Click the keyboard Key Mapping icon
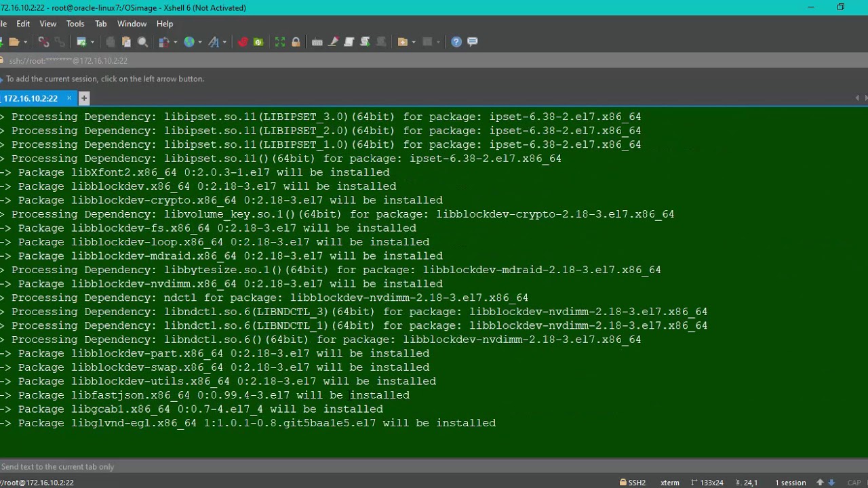This screenshot has width=868, height=488. point(317,42)
